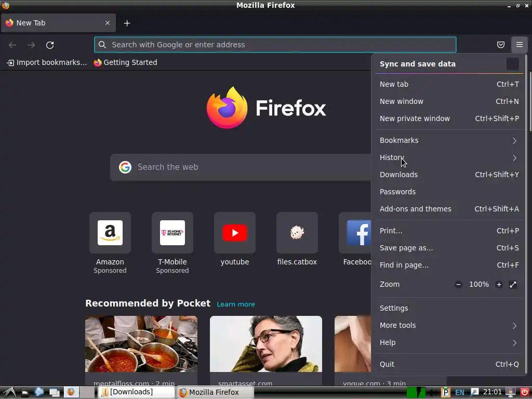This screenshot has width=532, height=399.
Task: Click the green CPU usage monitor in taskbar
Action: pyautogui.click(x=416, y=392)
